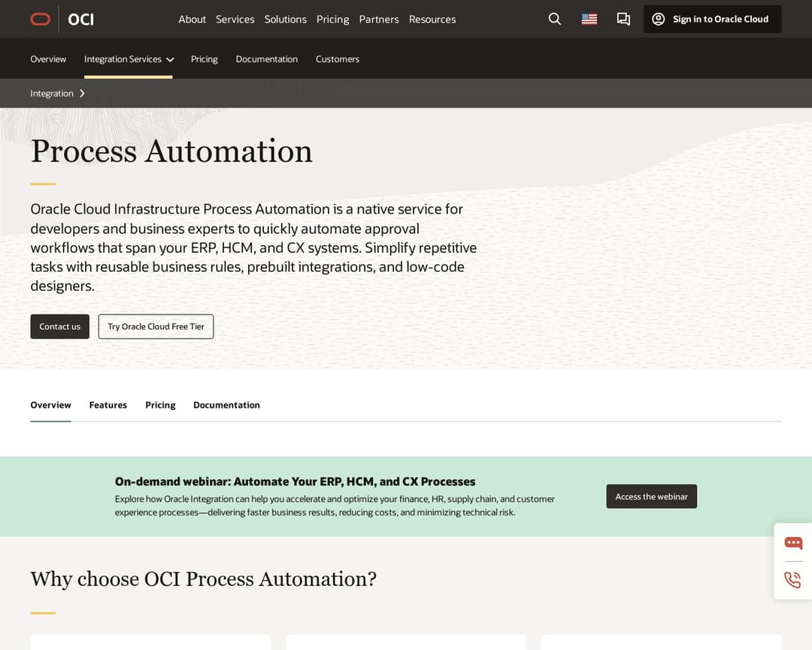Open the Pricing item in top navigation
Screen dimensions: 812x650
pyautogui.click(x=333, y=19)
